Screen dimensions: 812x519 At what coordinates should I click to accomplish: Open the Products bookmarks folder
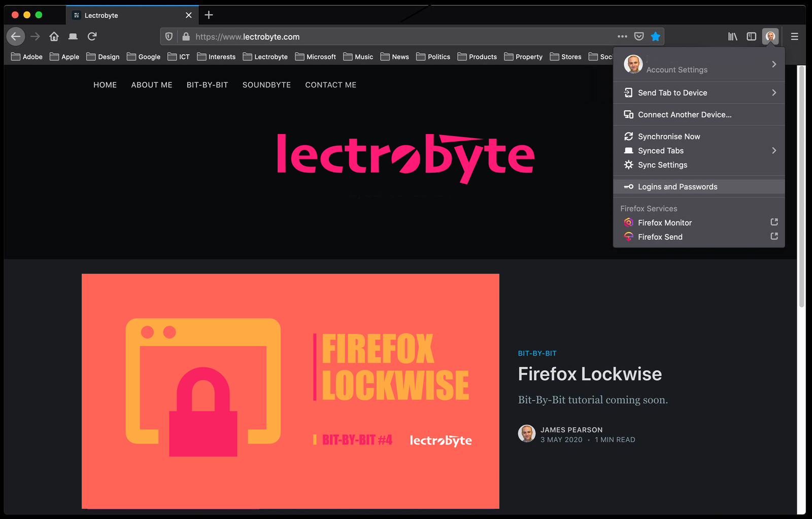(478, 57)
